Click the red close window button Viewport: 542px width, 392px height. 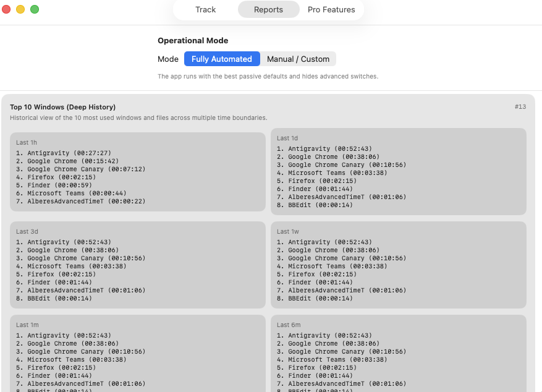pyautogui.click(x=6, y=9)
